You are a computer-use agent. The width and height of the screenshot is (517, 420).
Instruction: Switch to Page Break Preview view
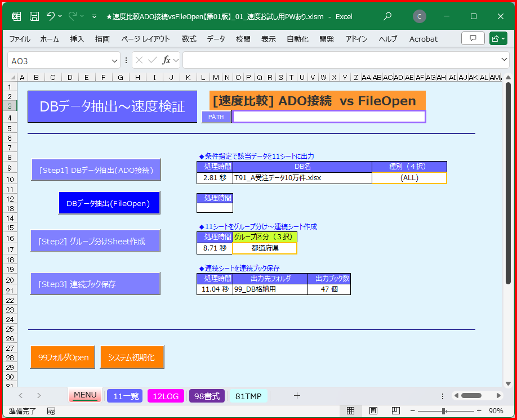pos(395,411)
